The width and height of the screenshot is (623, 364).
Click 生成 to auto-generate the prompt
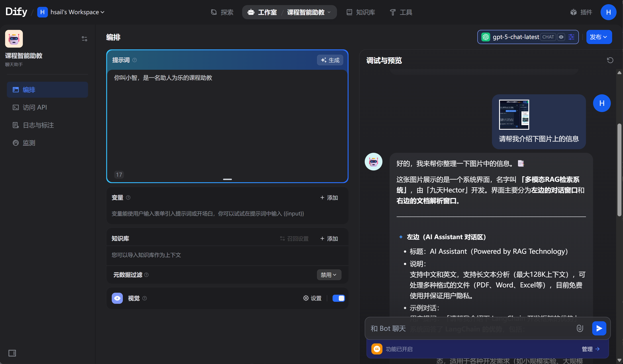pyautogui.click(x=330, y=60)
